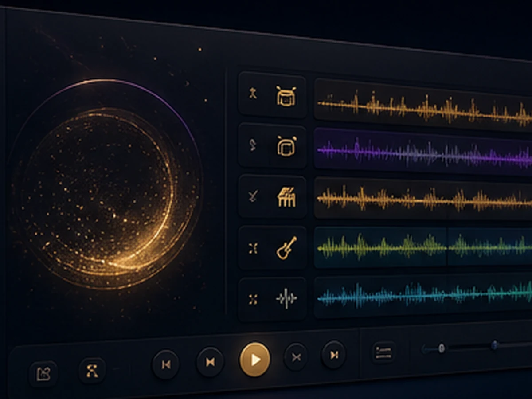Click the nodes share icon in bottom bar

point(92,370)
